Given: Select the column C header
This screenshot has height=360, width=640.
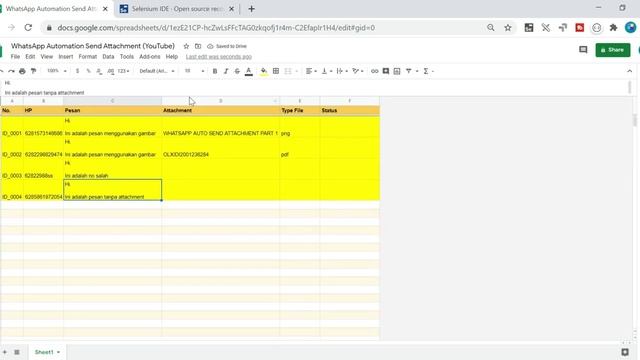Looking at the screenshot, I should tap(112, 101).
